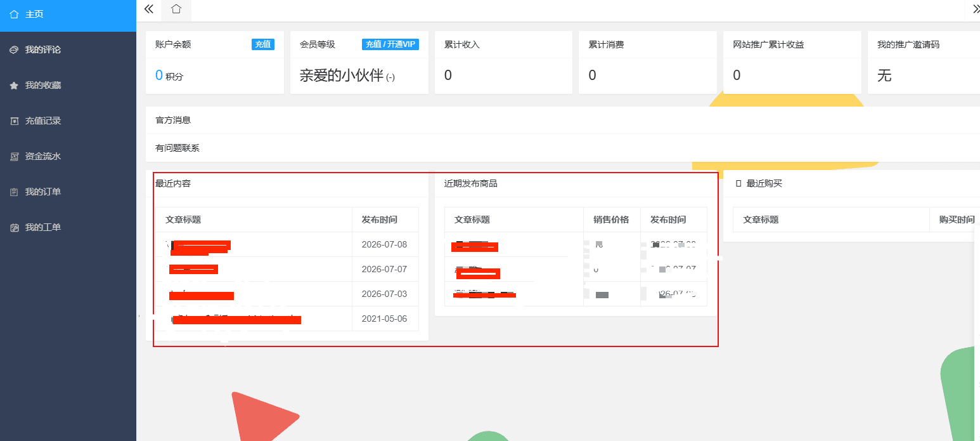Click the clipboard icon beside 我的订单

(x=14, y=192)
